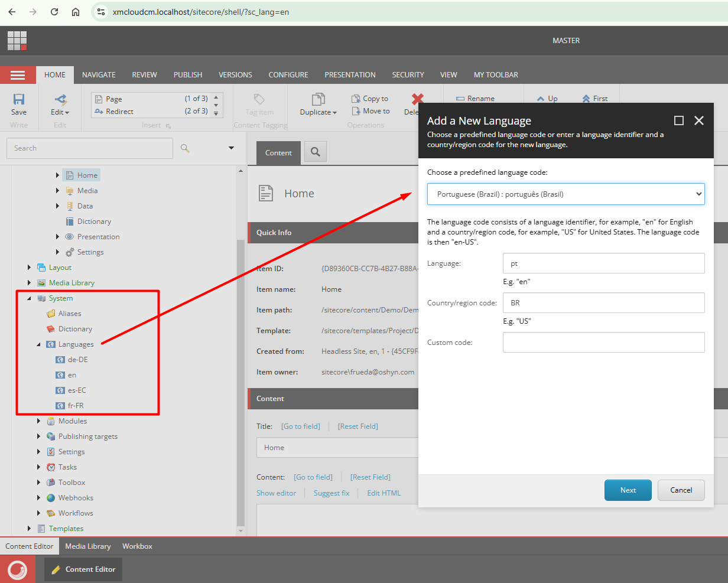Click the Suggest fix link
728x583 pixels.
pyautogui.click(x=331, y=493)
